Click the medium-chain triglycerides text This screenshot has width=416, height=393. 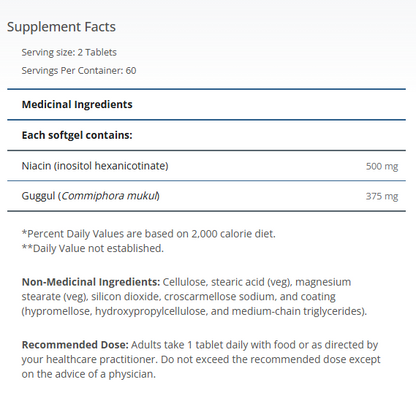297,311
